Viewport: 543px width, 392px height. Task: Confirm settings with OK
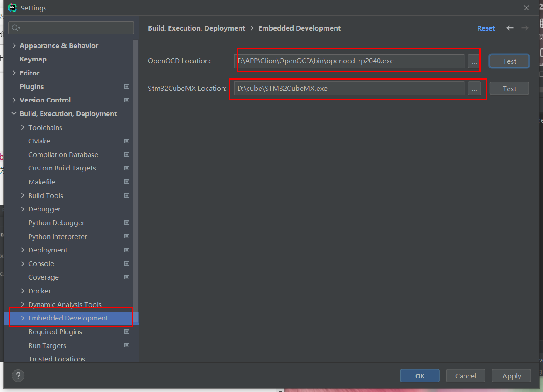tap(420, 376)
